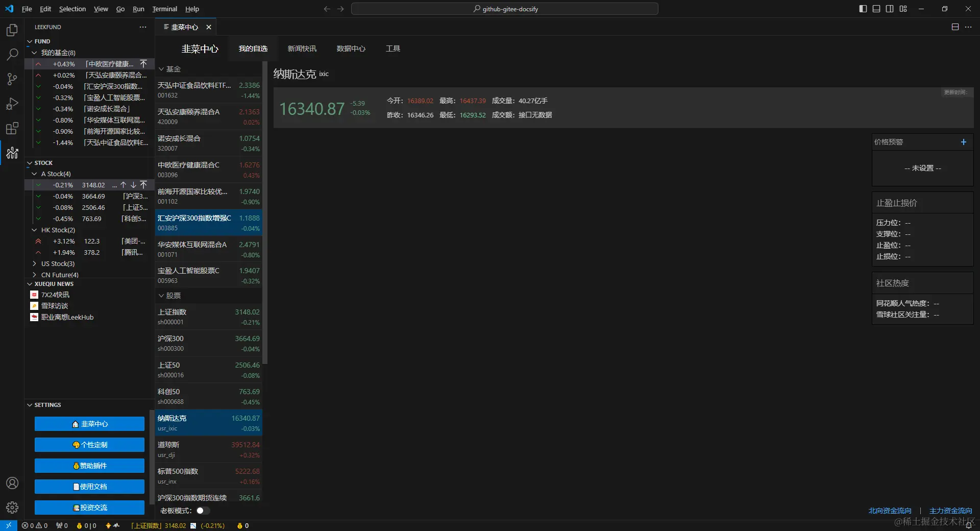Toggle the 老板模式 switch
The image size is (980, 531).
(x=203, y=511)
